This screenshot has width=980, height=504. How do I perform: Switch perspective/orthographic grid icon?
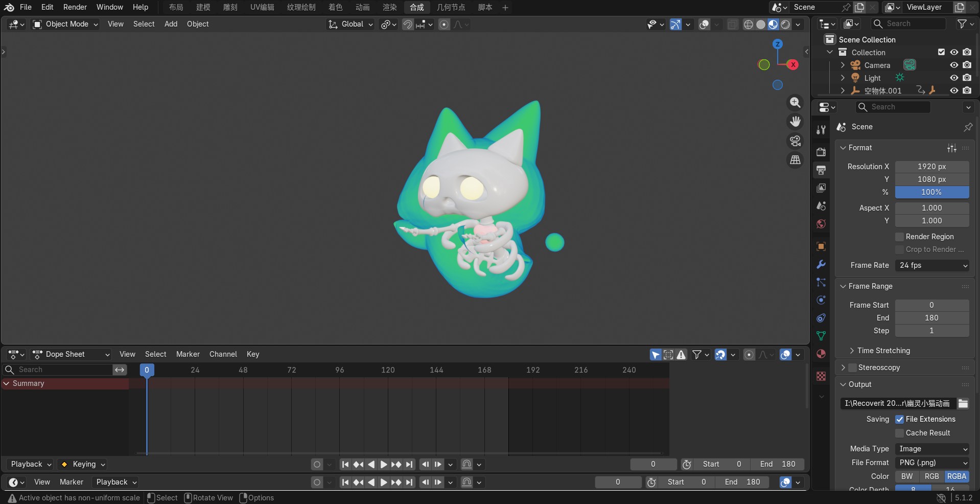point(795,161)
